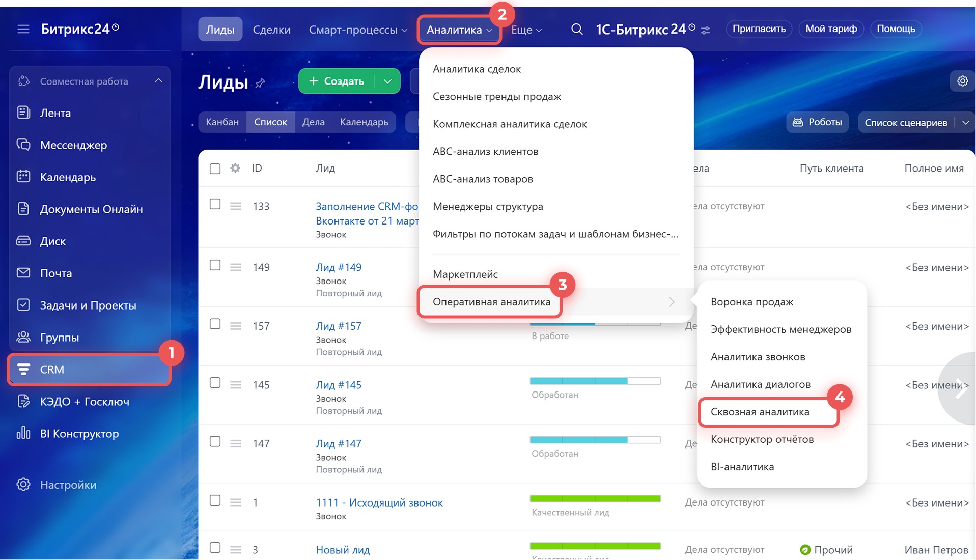This screenshot has width=976, height=560.
Task: Select Сквозная аналитика in submenu
Action: click(760, 412)
